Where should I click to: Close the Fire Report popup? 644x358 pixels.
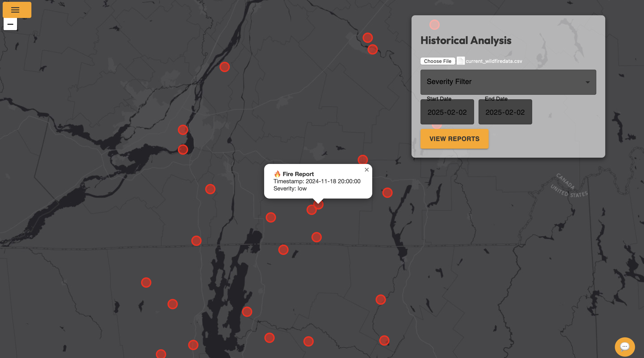tap(366, 170)
